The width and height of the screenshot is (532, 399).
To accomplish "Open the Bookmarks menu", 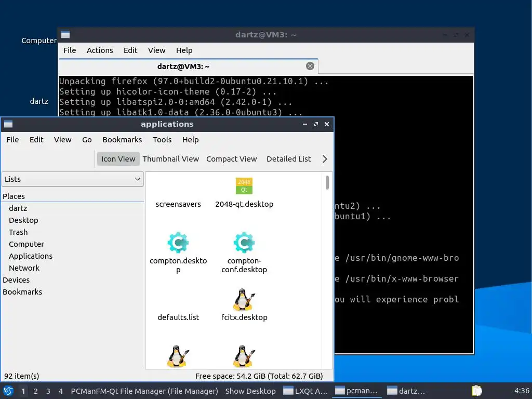I will click(122, 139).
